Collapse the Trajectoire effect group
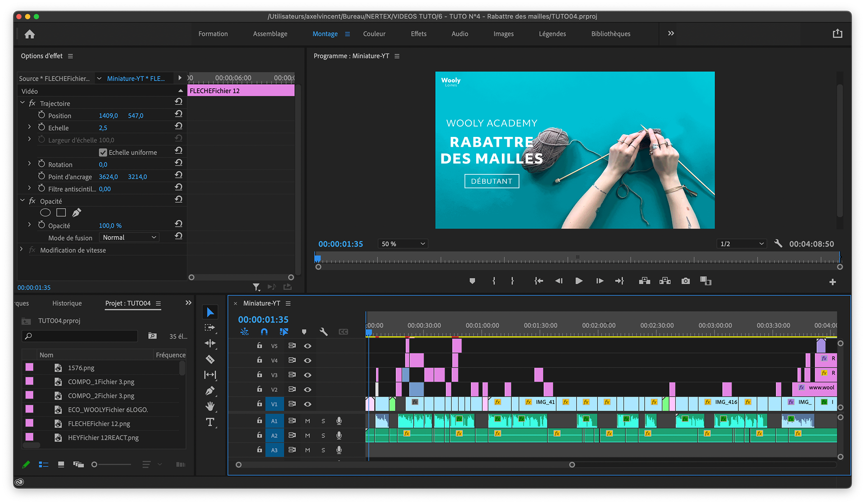Screen dimensions: 865x504 tap(23, 103)
